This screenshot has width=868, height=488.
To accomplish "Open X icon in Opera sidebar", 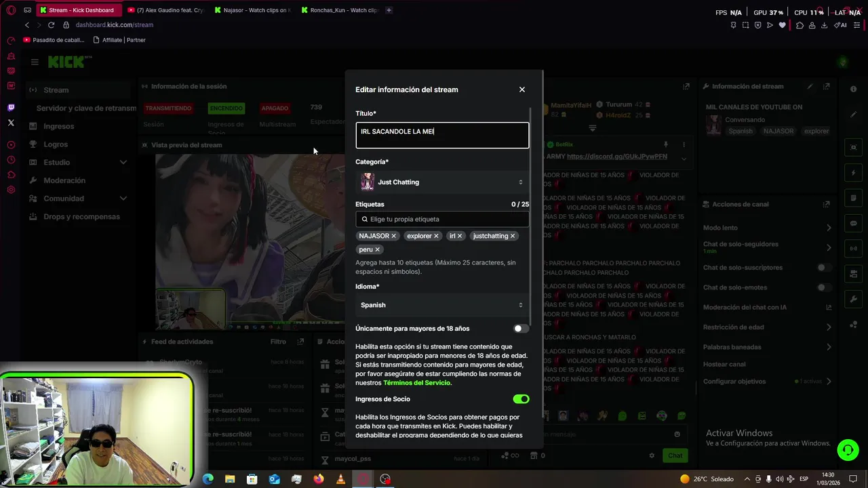I will pyautogui.click(x=11, y=123).
